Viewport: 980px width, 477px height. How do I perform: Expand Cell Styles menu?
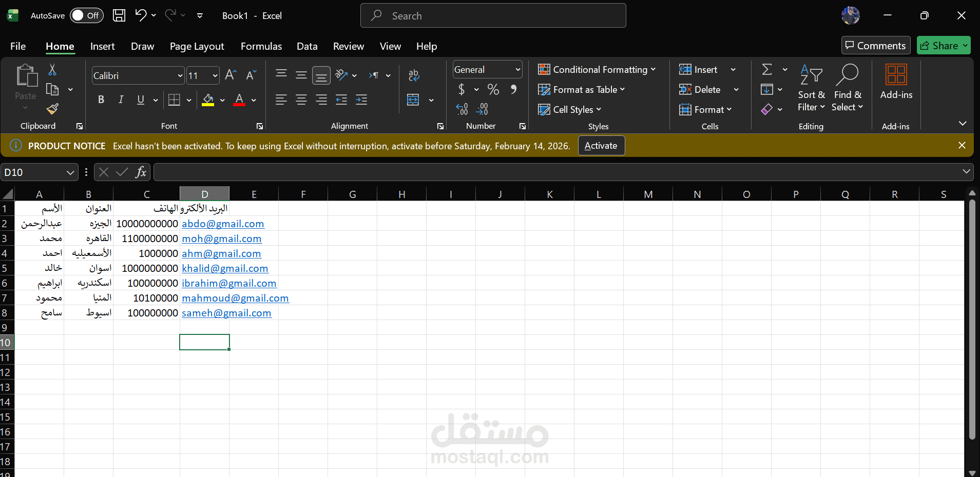click(x=569, y=110)
